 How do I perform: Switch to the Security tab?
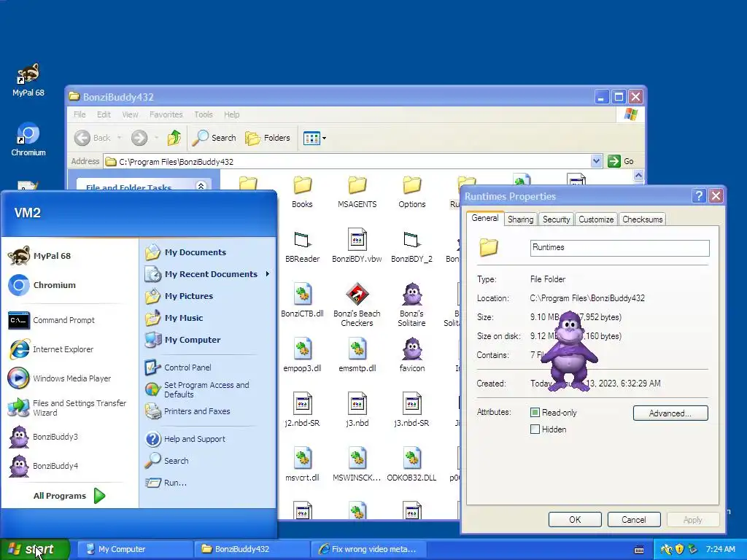coord(556,219)
